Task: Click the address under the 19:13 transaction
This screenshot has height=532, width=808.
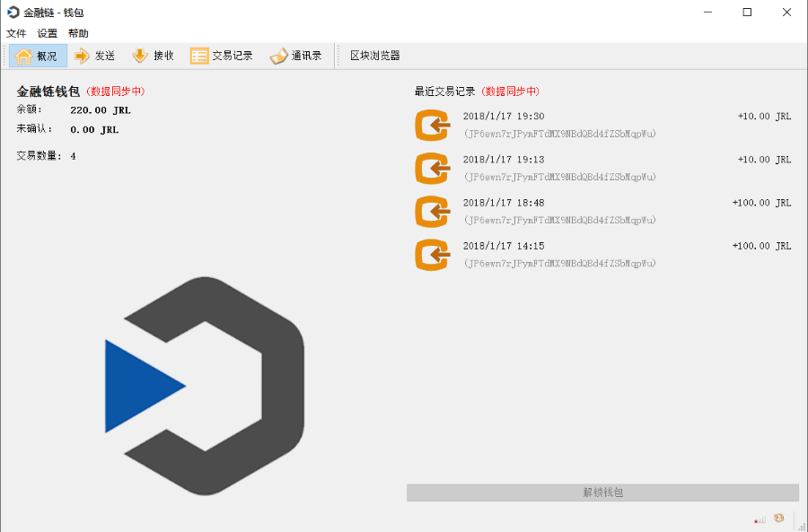Action: tap(559, 177)
